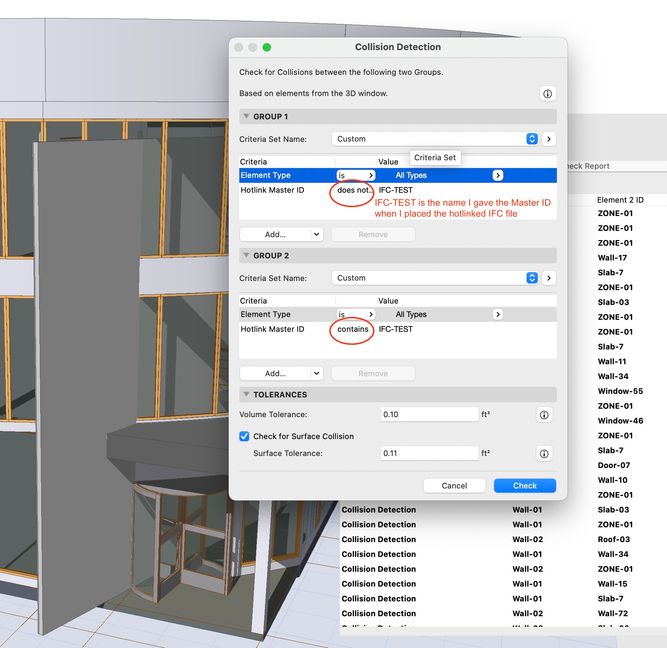Collapse the GROUP 1 section

tap(246, 116)
